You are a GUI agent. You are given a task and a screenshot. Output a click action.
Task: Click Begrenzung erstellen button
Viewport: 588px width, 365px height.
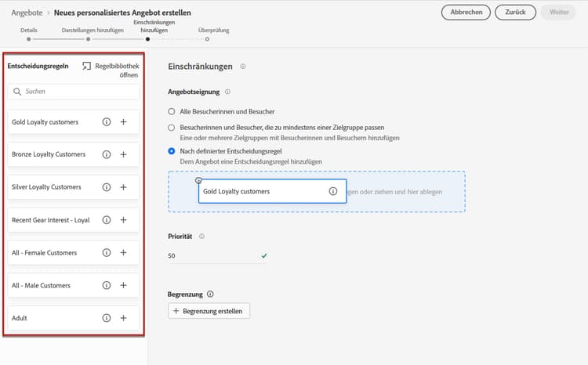click(x=209, y=311)
